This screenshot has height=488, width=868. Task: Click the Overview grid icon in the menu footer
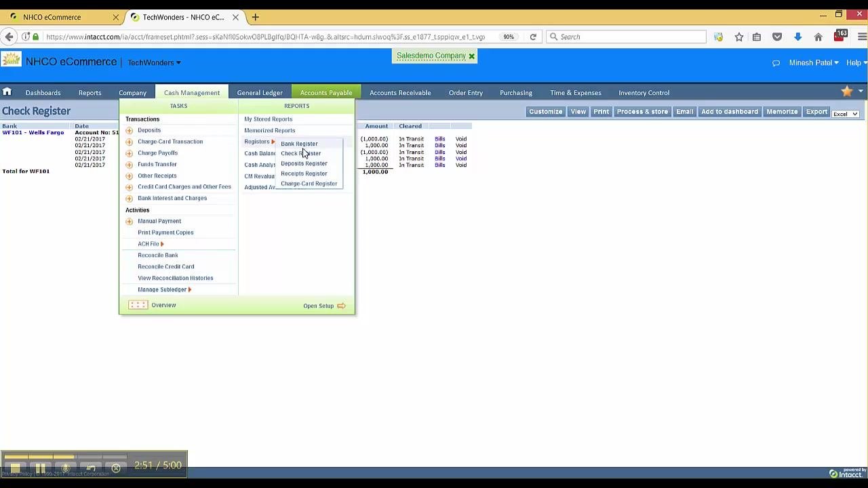(x=138, y=305)
